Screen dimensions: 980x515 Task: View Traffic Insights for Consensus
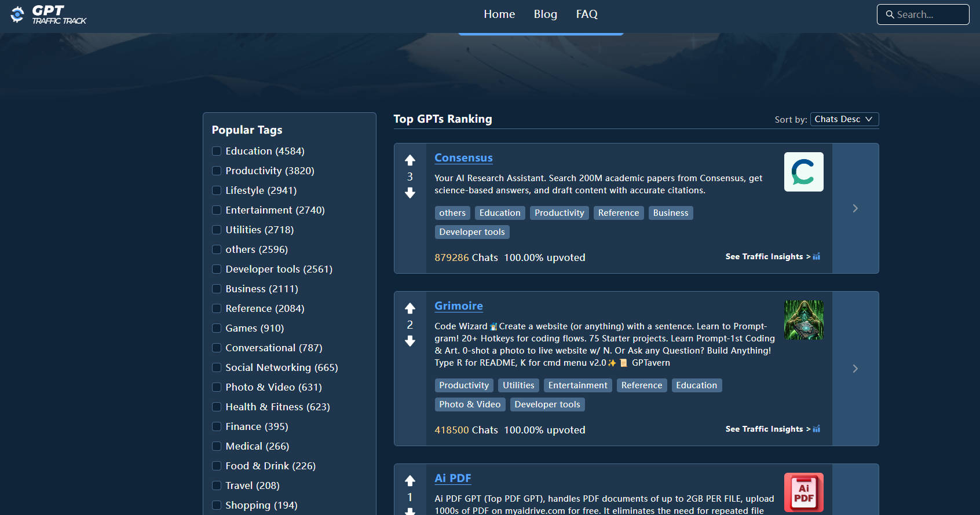773,256
